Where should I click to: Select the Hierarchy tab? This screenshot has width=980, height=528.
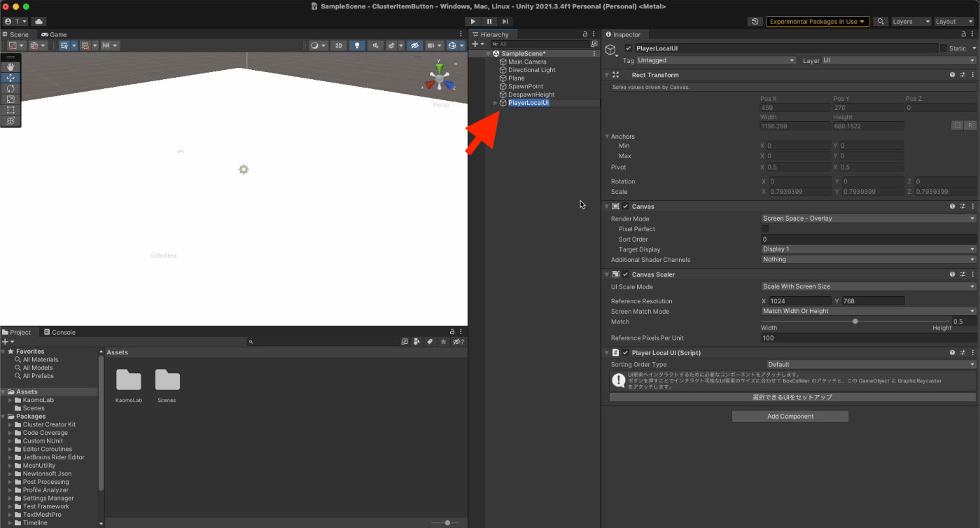click(x=493, y=34)
